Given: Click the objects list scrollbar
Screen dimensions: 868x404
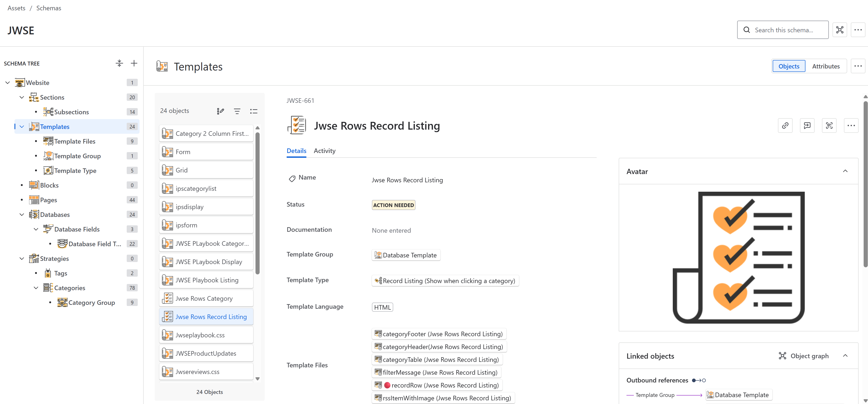Looking at the screenshot, I should pos(257,202).
